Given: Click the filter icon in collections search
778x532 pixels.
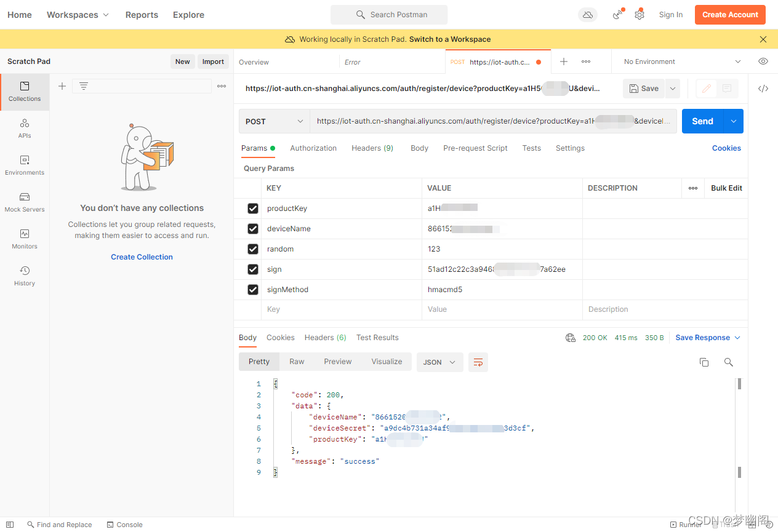Looking at the screenshot, I should click(x=84, y=86).
